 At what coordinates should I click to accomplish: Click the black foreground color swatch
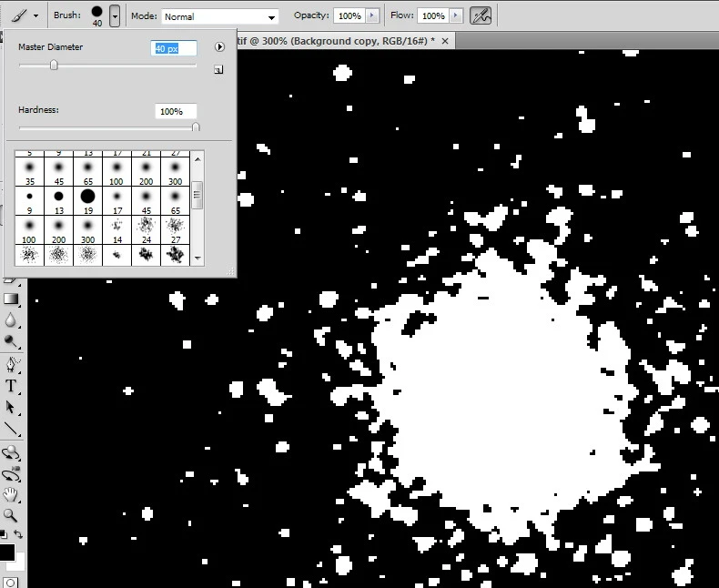[7, 552]
